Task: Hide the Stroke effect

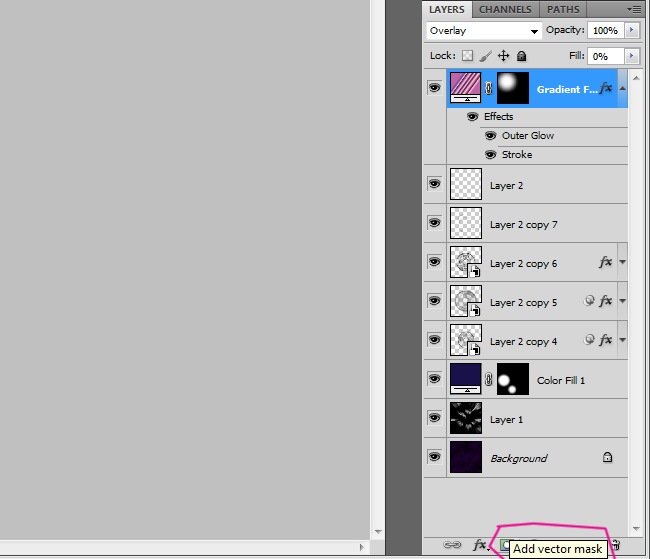Action: 490,155
